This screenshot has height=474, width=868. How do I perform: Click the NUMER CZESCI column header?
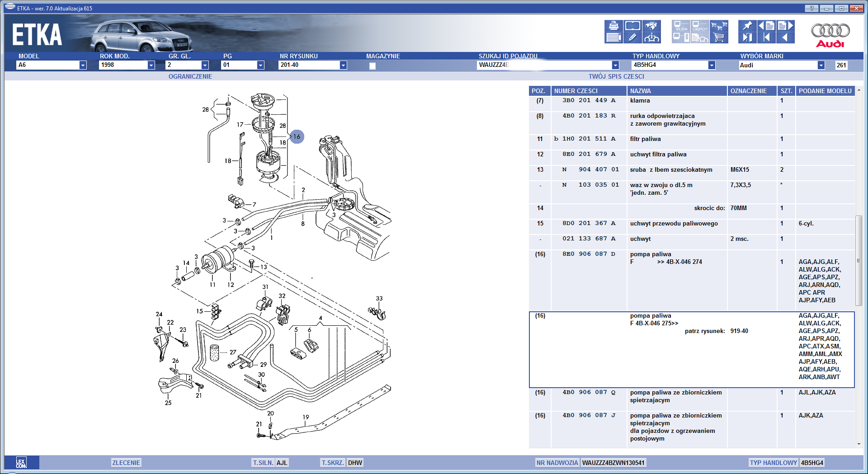(589, 91)
